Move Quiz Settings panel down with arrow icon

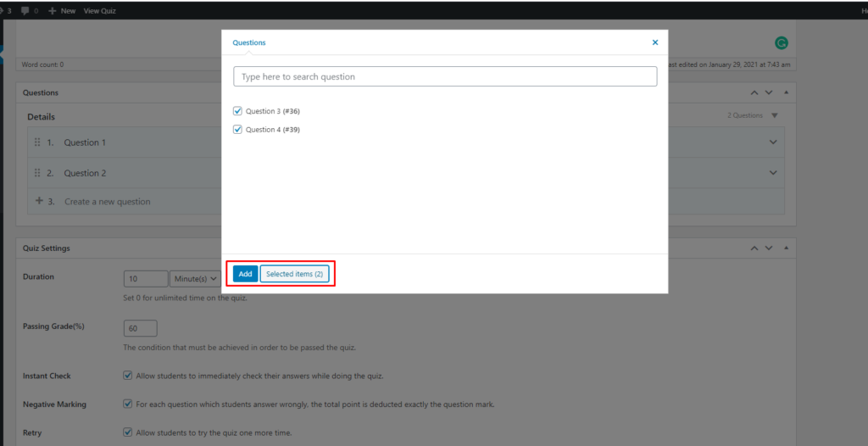pyautogui.click(x=769, y=248)
